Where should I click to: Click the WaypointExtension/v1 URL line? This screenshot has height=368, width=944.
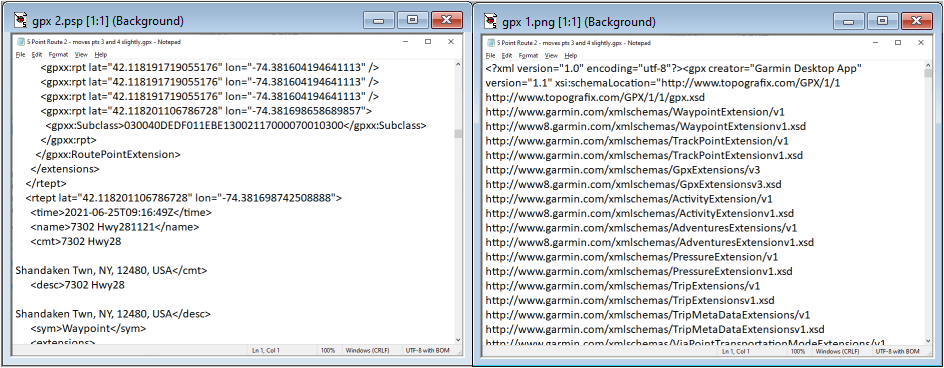pos(635,111)
